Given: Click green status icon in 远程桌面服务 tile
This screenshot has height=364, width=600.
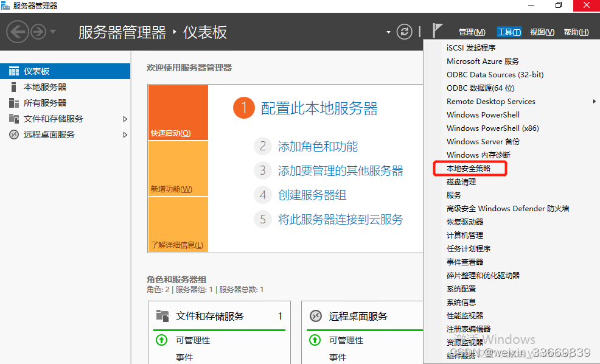Looking at the screenshot, I should coord(315,340).
